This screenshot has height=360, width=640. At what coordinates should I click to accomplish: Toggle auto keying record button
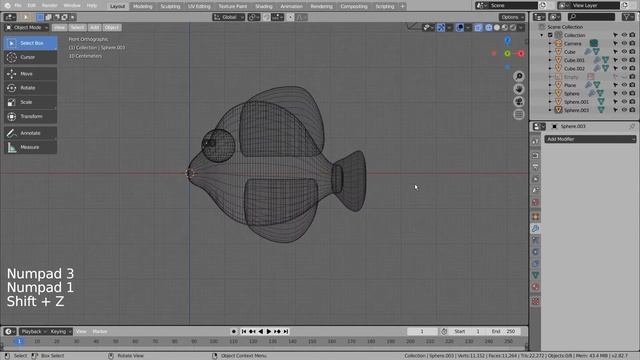tap(233, 331)
